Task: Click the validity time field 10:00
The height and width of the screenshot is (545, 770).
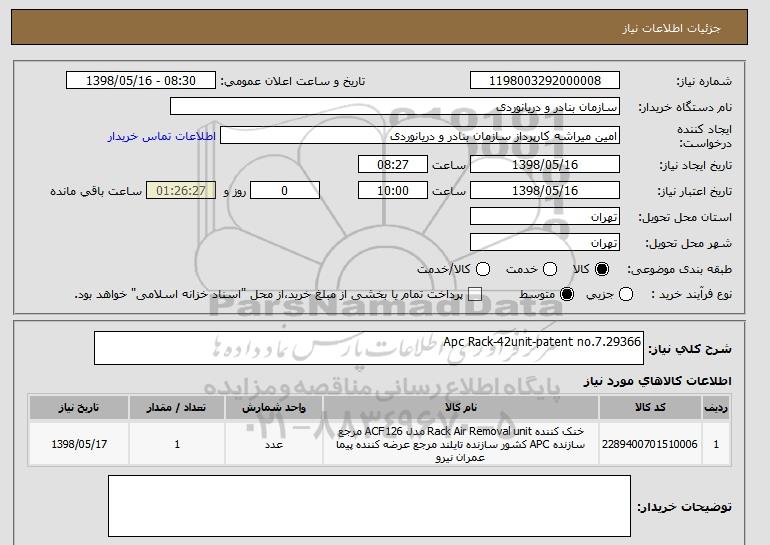Action: pyautogui.click(x=393, y=191)
